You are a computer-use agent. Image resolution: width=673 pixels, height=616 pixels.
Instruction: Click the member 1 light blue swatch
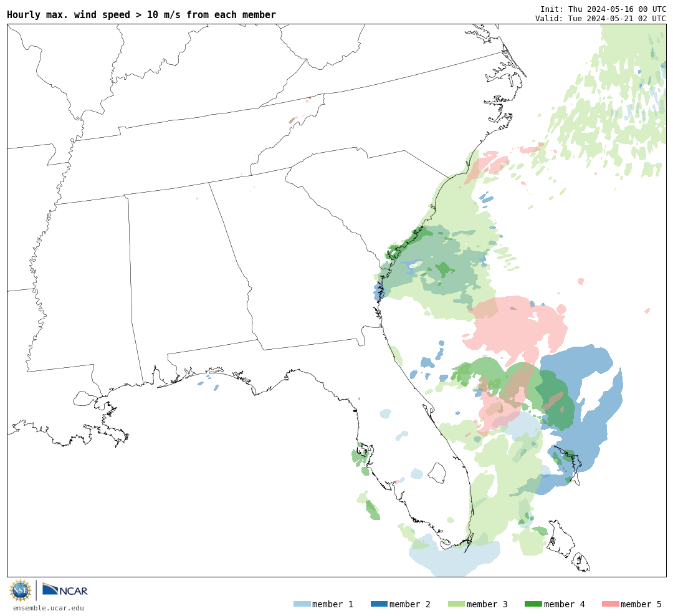click(302, 604)
